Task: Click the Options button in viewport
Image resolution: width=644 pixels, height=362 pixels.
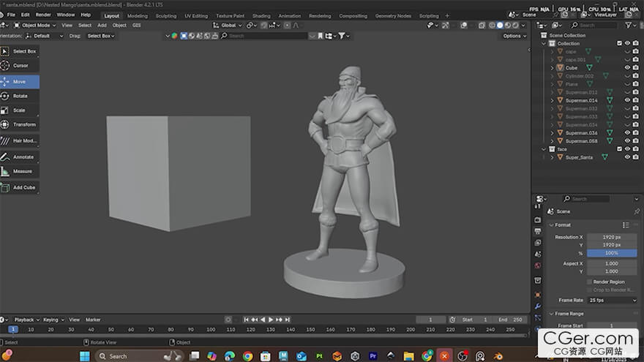Action: pos(513,35)
